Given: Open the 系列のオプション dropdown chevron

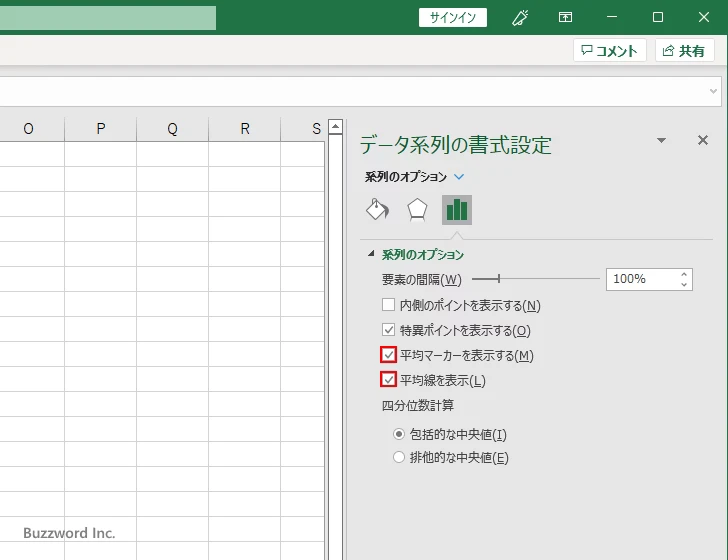Looking at the screenshot, I should pyautogui.click(x=459, y=177).
